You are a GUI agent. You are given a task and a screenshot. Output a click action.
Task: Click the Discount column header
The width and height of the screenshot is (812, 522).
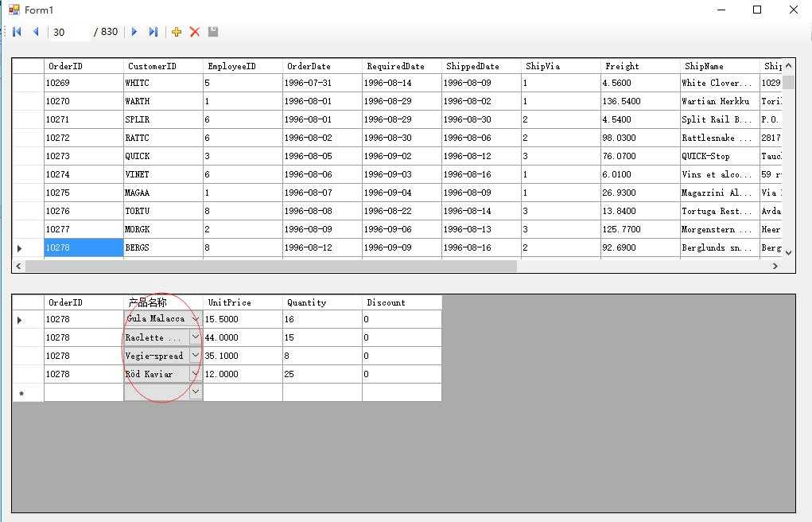point(402,302)
